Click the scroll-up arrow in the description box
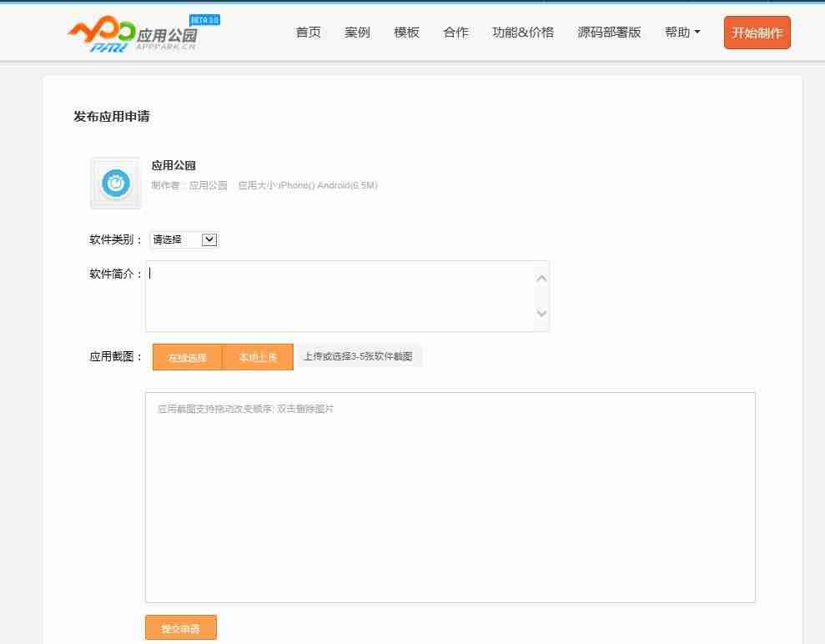 [x=541, y=278]
